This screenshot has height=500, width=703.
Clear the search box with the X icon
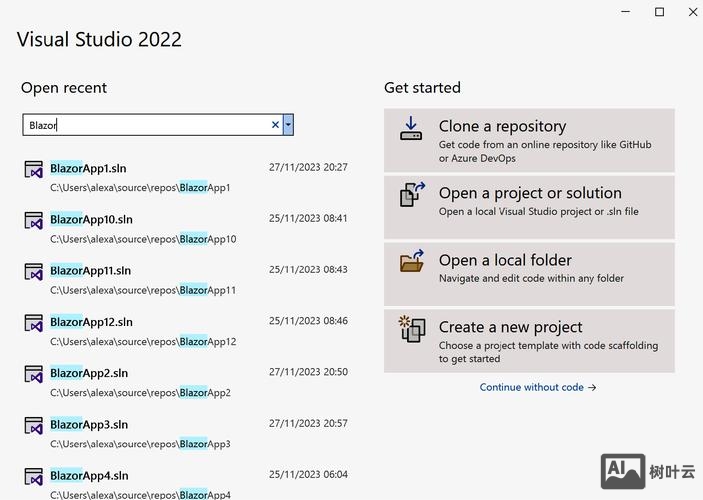pyautogui.click(x=275, y=125)
